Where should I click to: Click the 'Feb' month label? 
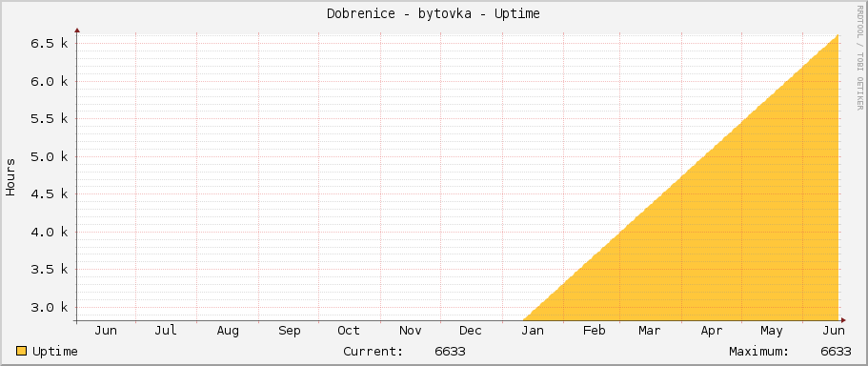(x=594, y=331)
